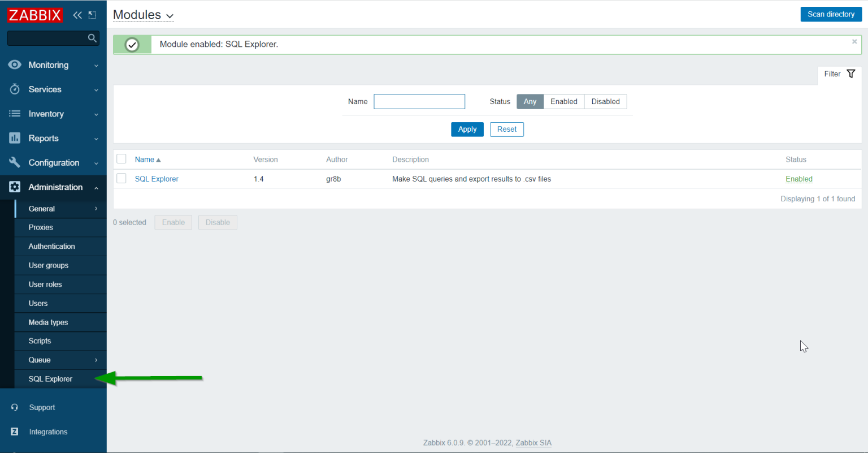Select the Services clock icon

(15, 89)
